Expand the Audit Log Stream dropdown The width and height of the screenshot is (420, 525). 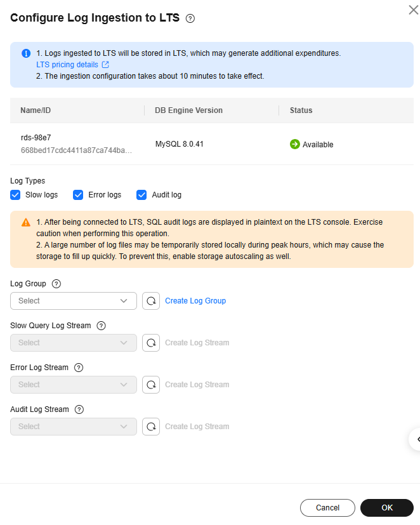tap(74, 427)
